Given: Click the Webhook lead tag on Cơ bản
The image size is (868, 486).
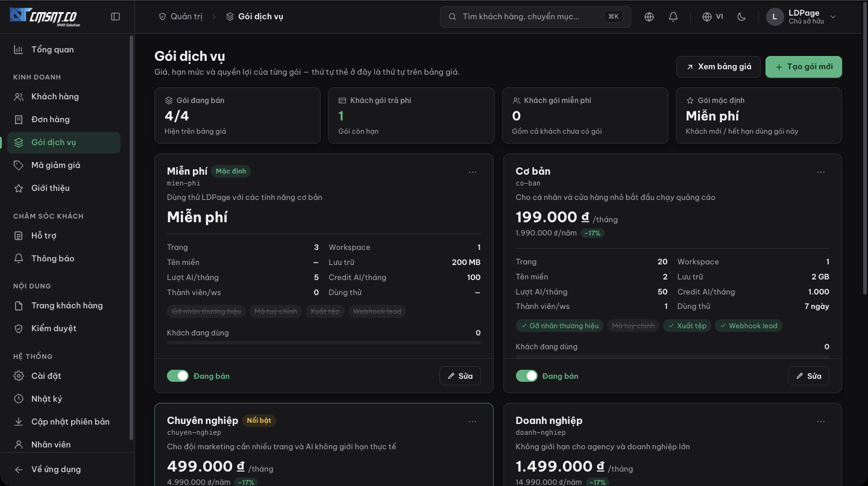Looking at the screenshot, I should point(749,326).
